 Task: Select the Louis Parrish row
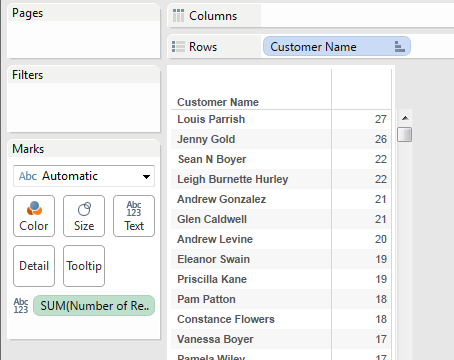281,119
